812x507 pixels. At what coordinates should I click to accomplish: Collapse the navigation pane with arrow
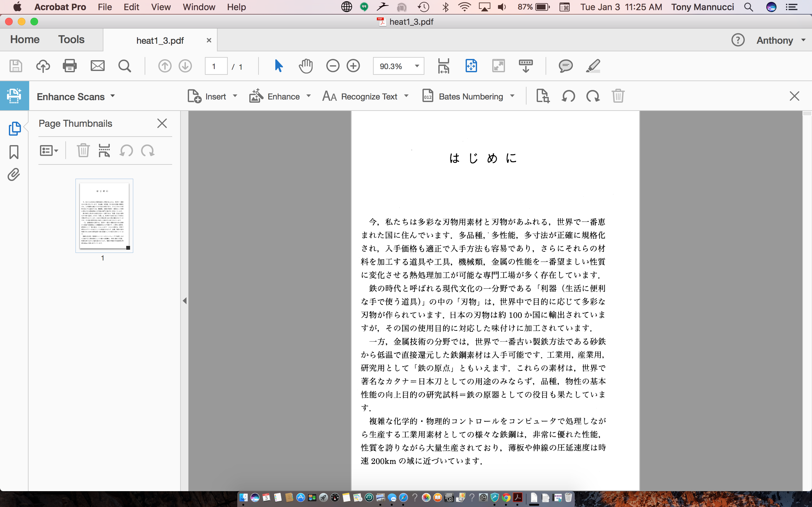coord(185,301)
